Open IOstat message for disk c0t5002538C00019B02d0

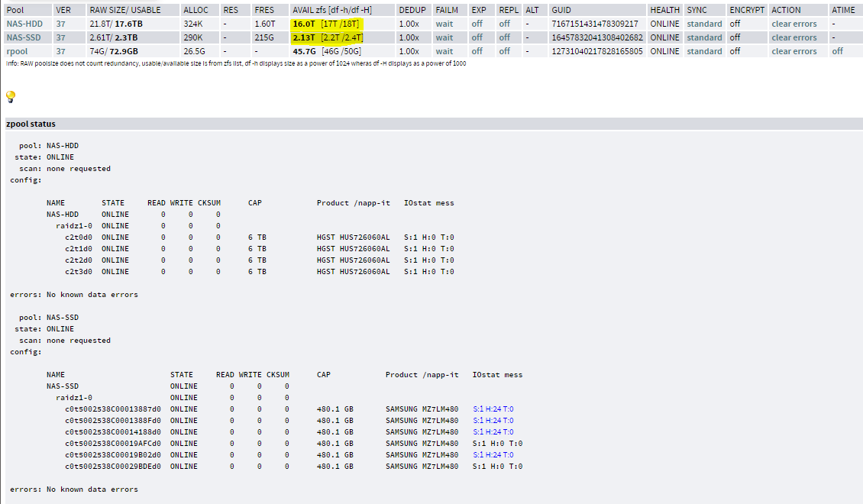click(493, 455)
